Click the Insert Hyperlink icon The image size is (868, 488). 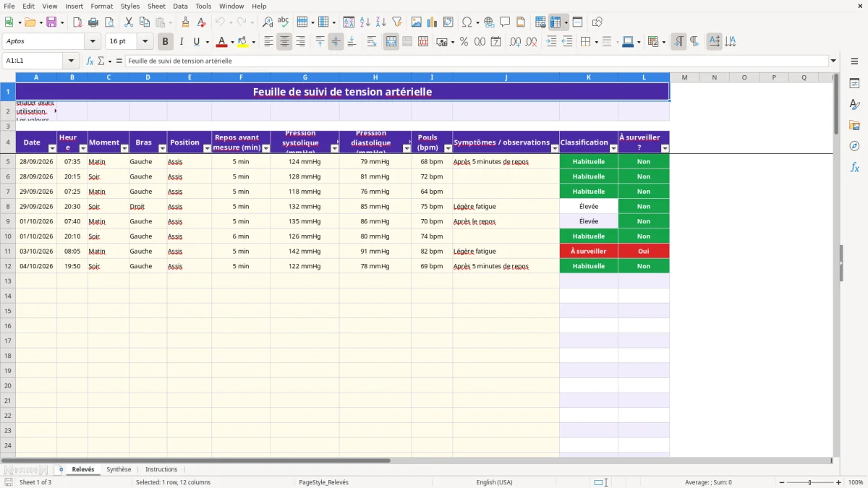489,22
